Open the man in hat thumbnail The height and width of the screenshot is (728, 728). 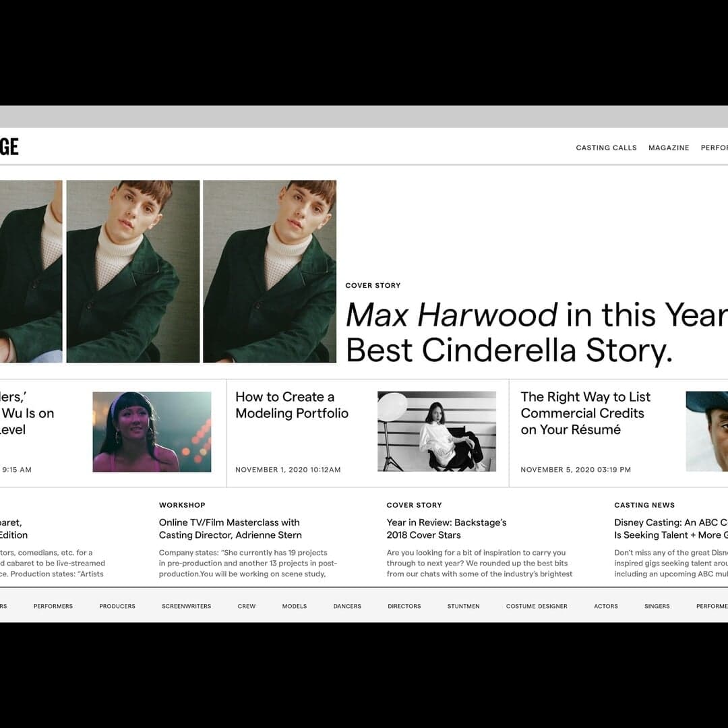(706, 431)
